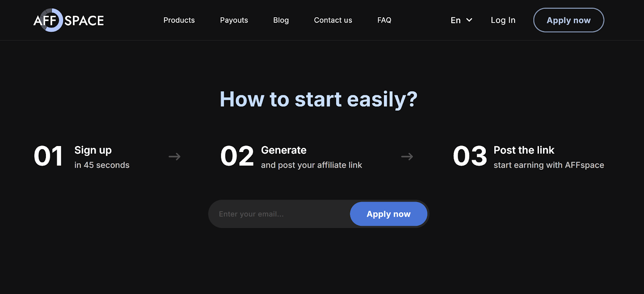The image size is (644, 294).
Task: Select the heading How to start easily
Action: click(318, 99)
